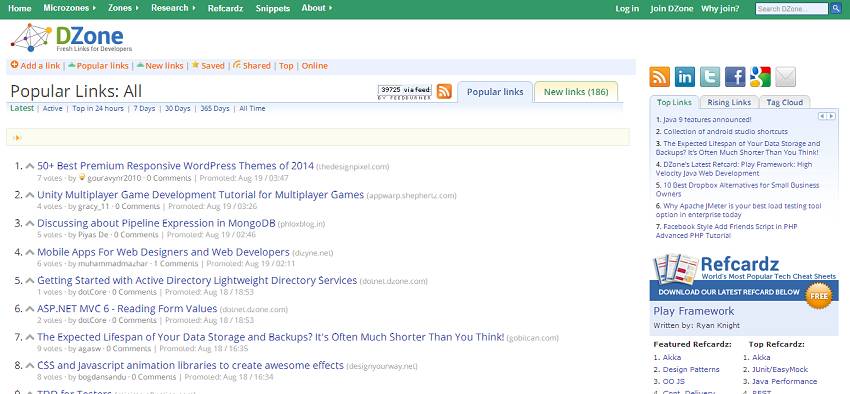
Task: Click the search magnifier button
Action: (835, 9)
